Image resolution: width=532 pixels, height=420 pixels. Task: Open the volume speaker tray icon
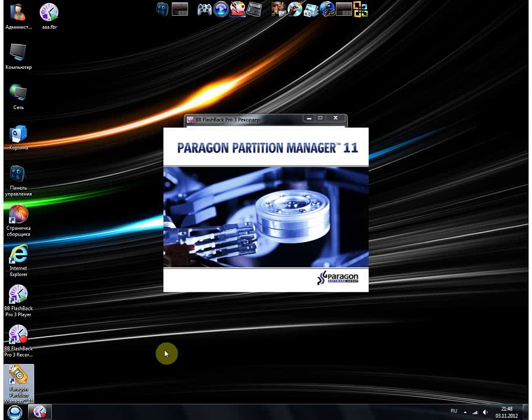tap(485, 412)
